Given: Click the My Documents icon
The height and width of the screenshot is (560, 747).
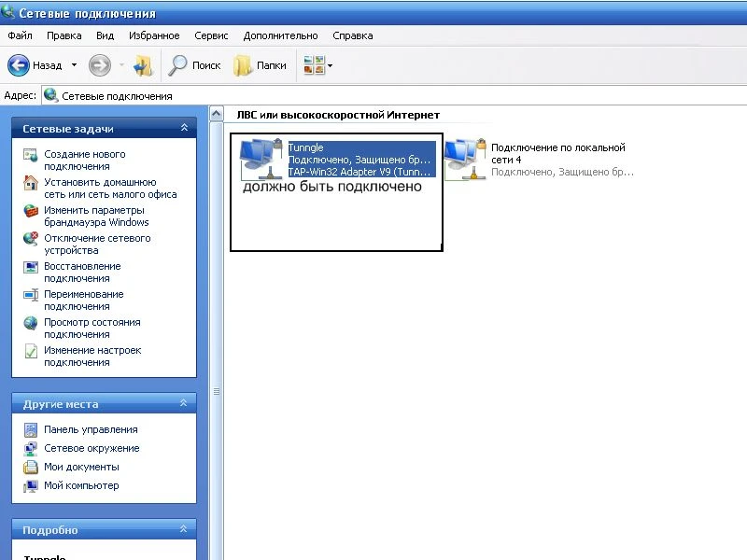Looking at the screenshot, I should pos(31,468).
